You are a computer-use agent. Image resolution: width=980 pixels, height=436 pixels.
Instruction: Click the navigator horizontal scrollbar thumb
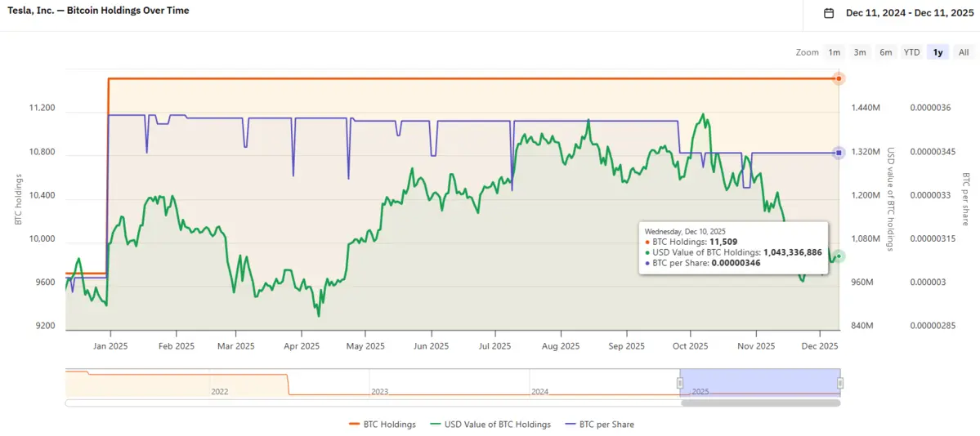click(760, 403)
